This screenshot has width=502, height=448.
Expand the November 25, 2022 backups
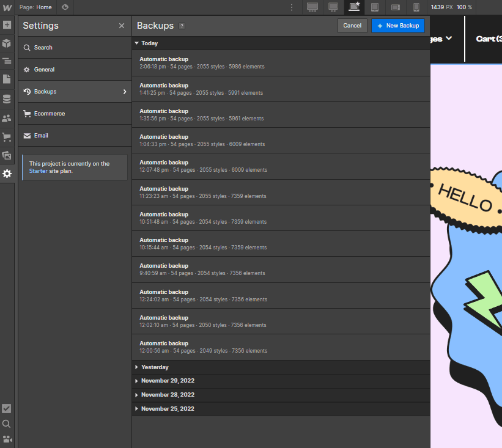[168, 408]
